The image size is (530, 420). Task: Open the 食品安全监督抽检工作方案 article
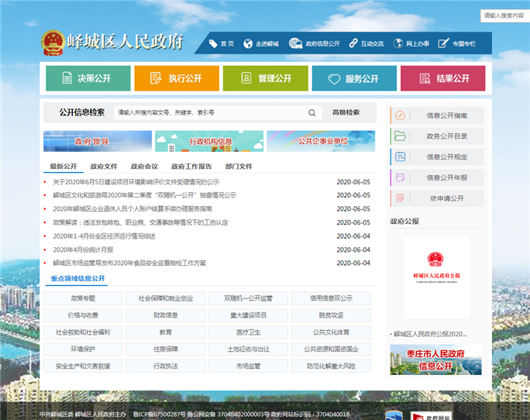pyautogui.click(x=129, y=263)
